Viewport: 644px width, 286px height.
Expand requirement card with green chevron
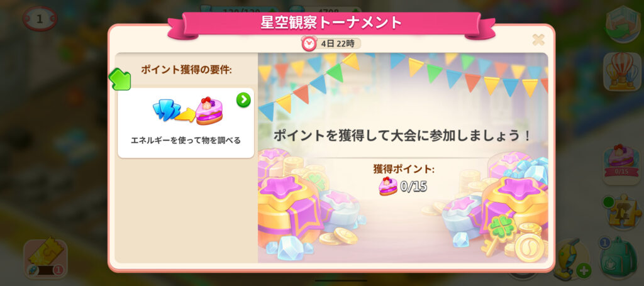point(243,100)
